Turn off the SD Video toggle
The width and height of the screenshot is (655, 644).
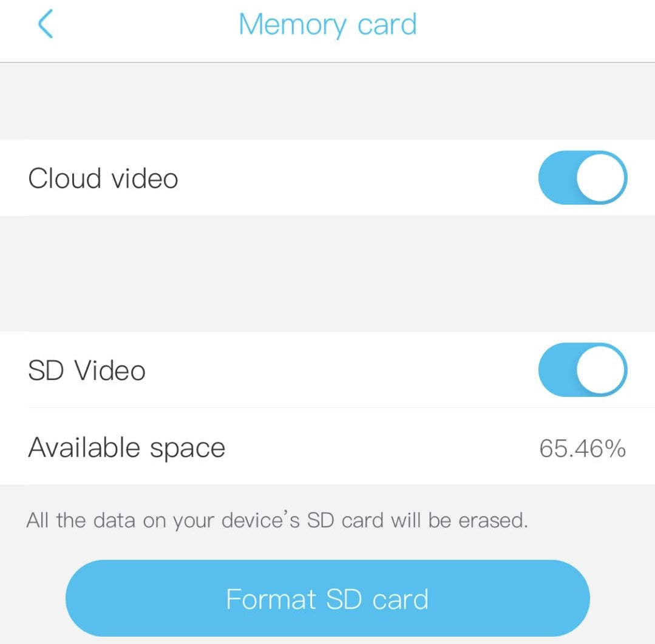pyautogui.click(x=583, y=370)
